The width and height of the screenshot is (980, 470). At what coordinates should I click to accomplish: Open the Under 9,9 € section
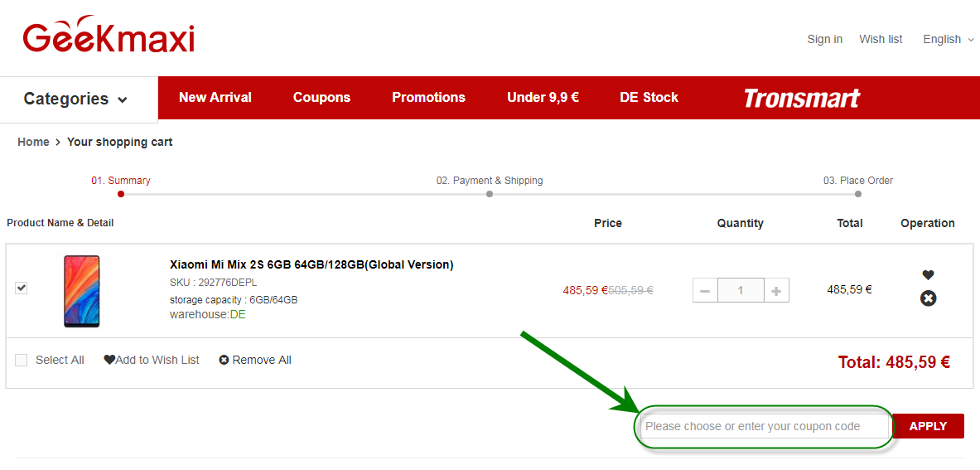(543, 98)
